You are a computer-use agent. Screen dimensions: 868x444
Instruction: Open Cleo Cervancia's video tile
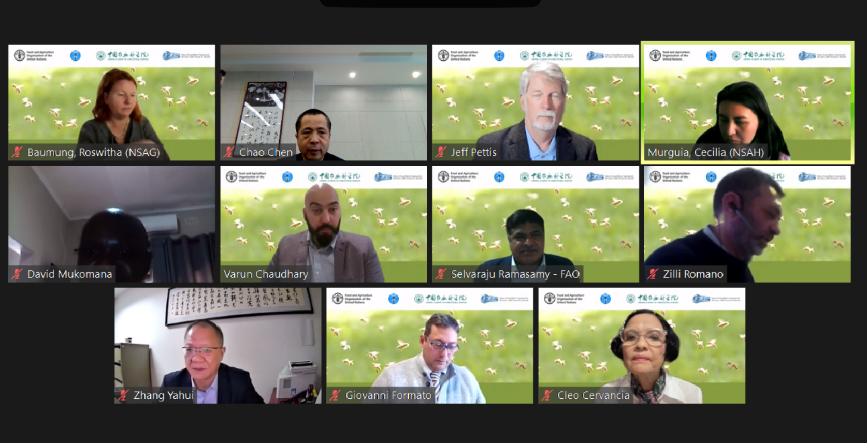pos(642,346)
